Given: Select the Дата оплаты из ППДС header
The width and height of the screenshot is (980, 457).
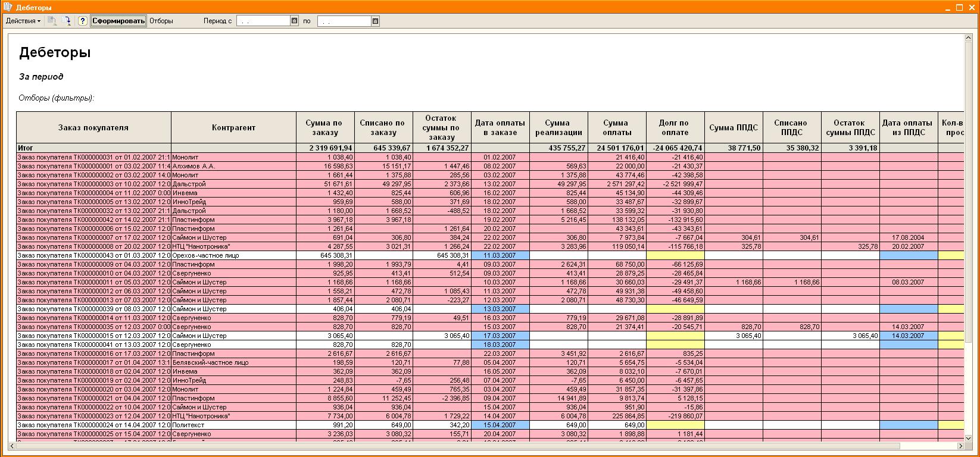Looking at the screenshot, I should (909, 127).
